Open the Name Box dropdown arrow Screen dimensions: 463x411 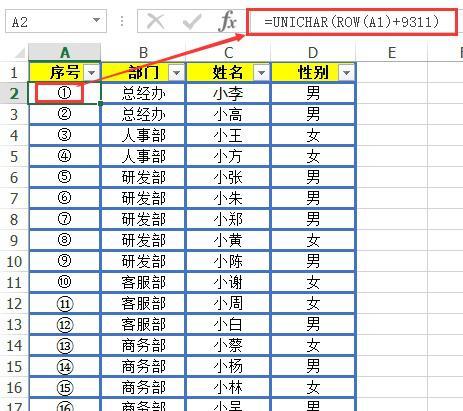pyautogui.click(x=96, y=21)
